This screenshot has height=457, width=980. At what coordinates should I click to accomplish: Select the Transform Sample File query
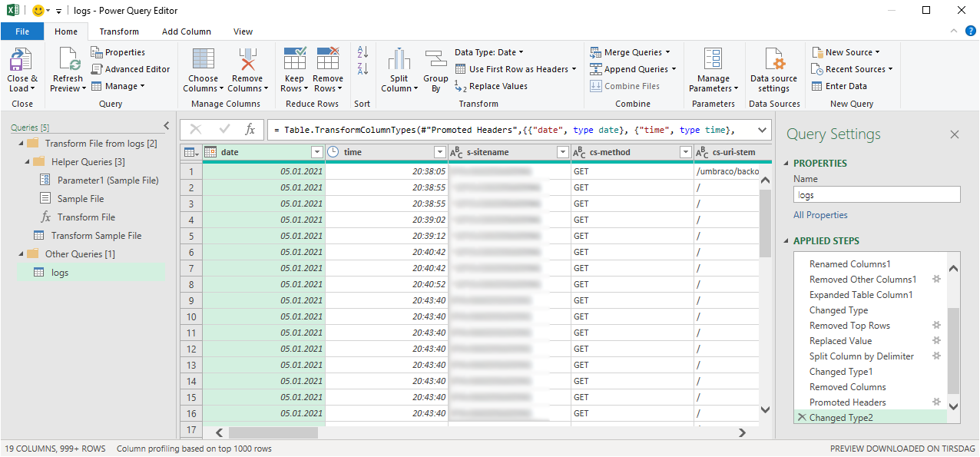pyautogui.click(x=97, y=236)
